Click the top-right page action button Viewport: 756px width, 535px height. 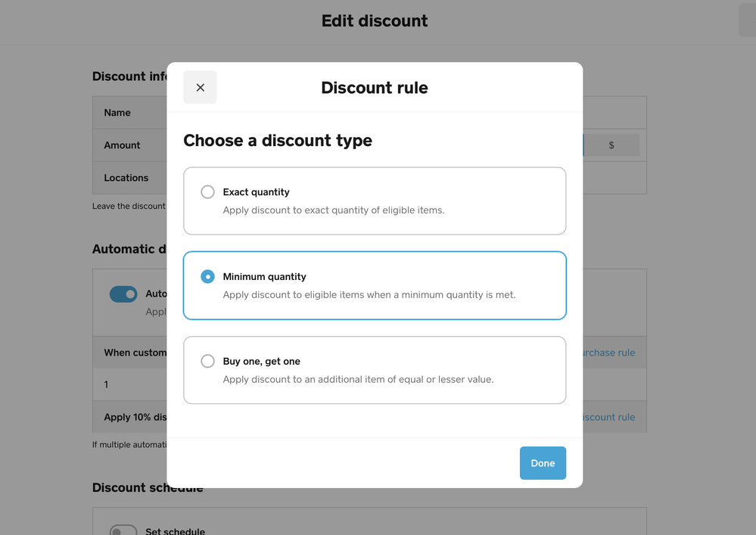tap(747, 20)
